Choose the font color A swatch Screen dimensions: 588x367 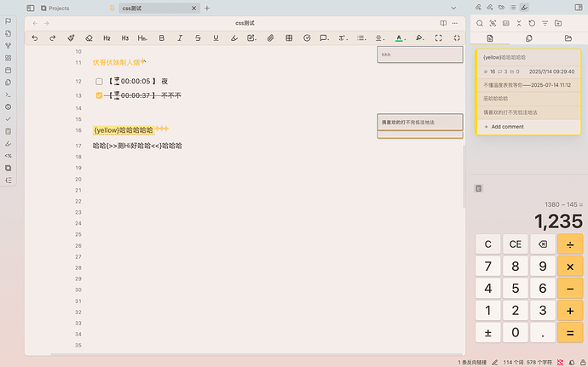click(400, 37)
